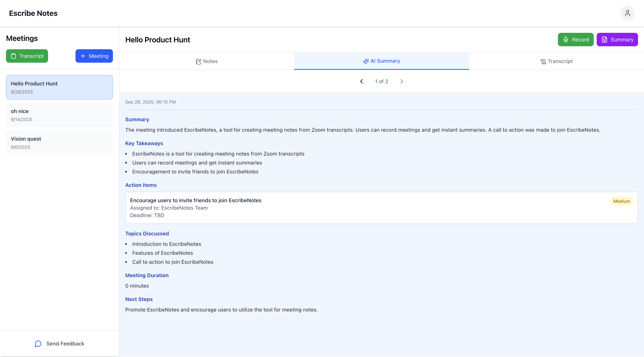Click the sparkle icon on AI Summary tab
This screenshot has width=644, height=357.
point(366,61)
